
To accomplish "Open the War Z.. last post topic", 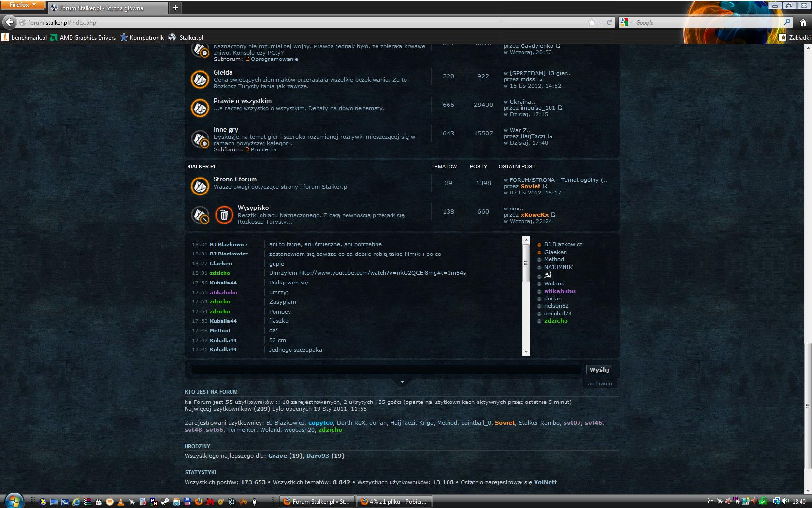I will tap(520, 130).
